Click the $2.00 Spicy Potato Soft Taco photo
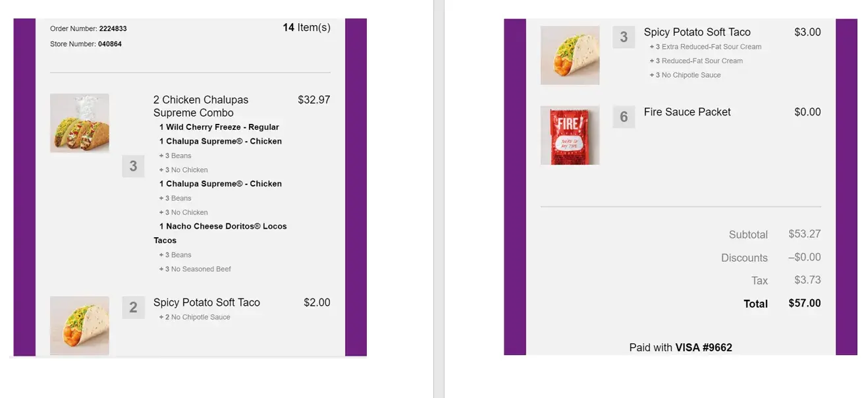 pyautogui.click(x=80, y=326)
